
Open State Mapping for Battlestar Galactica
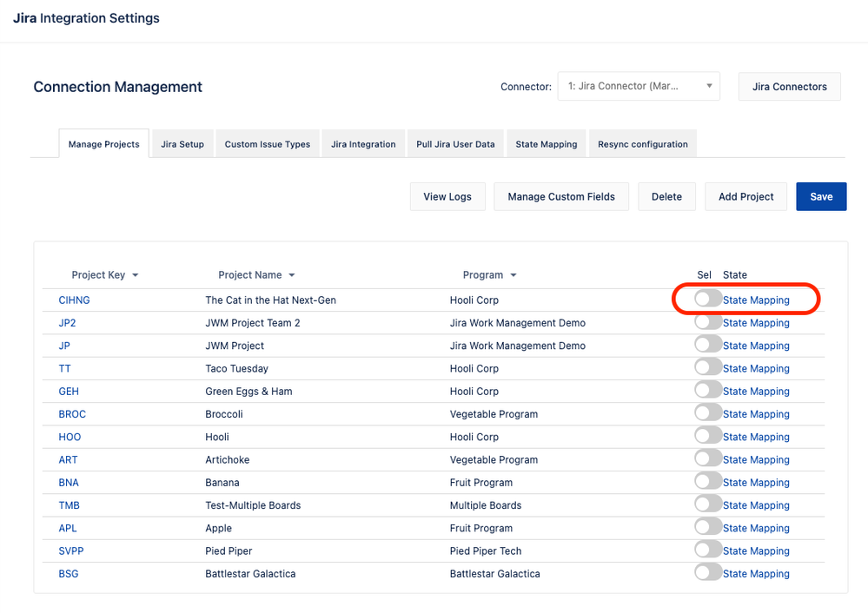point(756,574)
